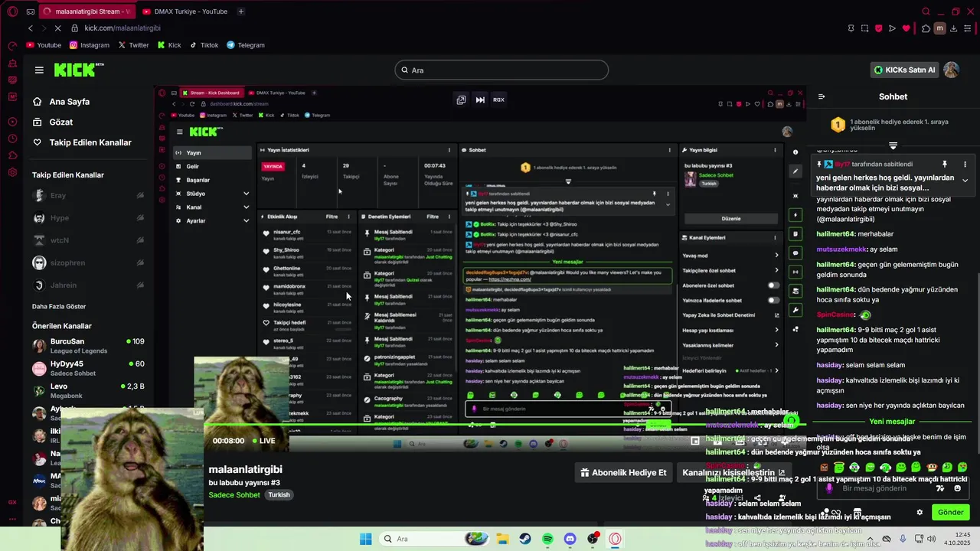Open followed channel sizophren
Screen dimensions: 980x551
(x=89, y=262)
